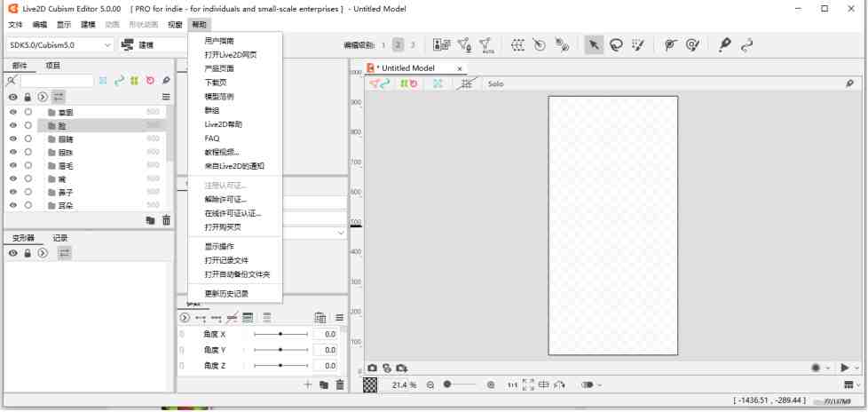Screen dimensions: 868x412
Task: Toggle lock circle for 嘴 folder
Action: (x=28, y=178)
